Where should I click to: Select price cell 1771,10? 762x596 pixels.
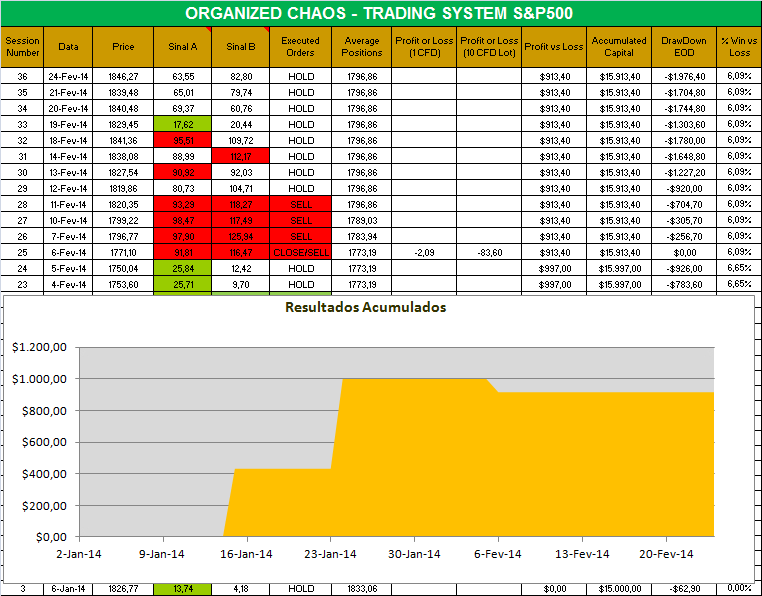pos(123,252)
